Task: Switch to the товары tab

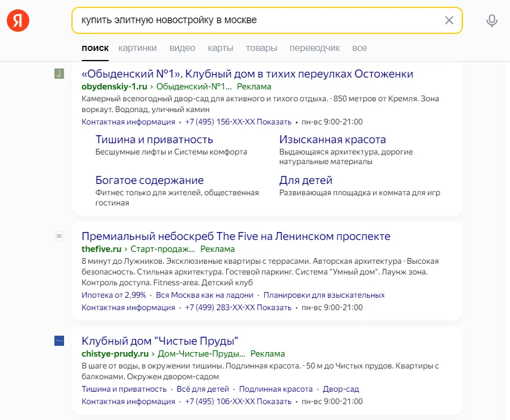Action: (261, 48)
